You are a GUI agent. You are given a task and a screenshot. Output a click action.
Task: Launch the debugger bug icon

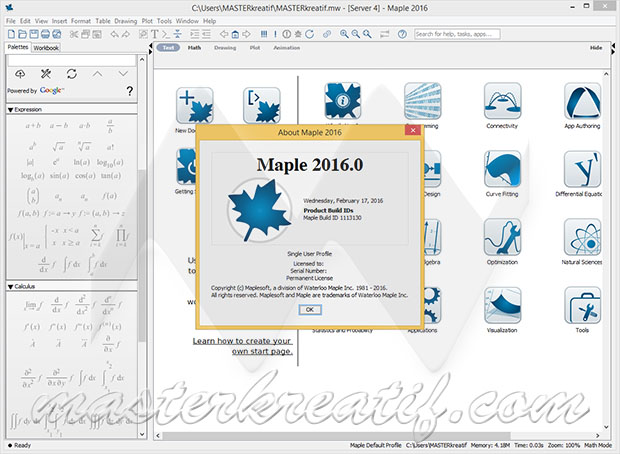298,34
